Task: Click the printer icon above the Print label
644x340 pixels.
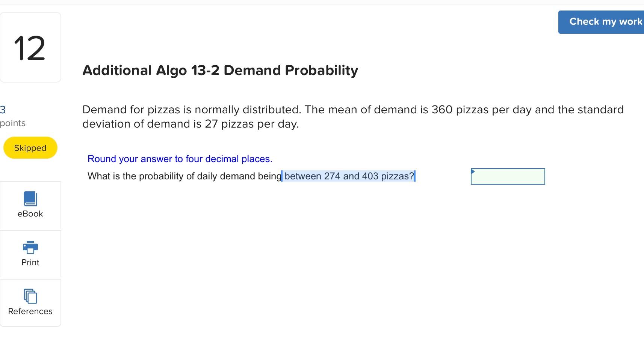Action: 30,248
